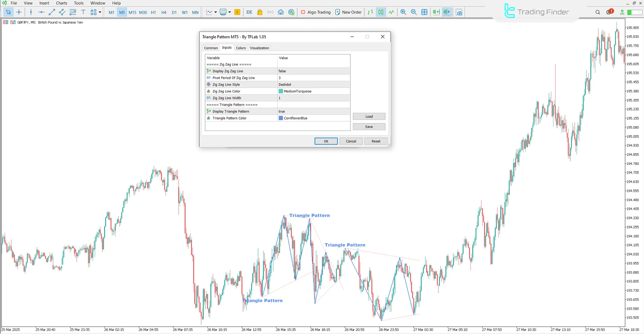Open the tiled windows view
This screenshot has width=644, height=334.
(424, 12)
